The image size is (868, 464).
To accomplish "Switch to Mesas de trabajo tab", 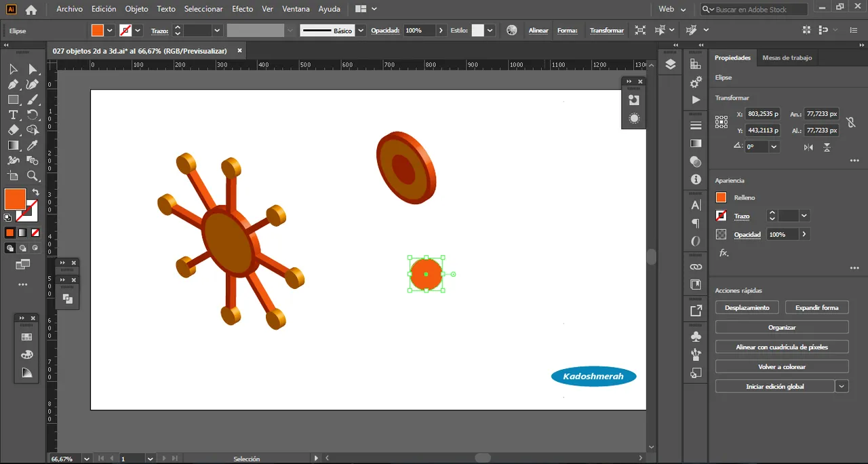I will [787, 58].
